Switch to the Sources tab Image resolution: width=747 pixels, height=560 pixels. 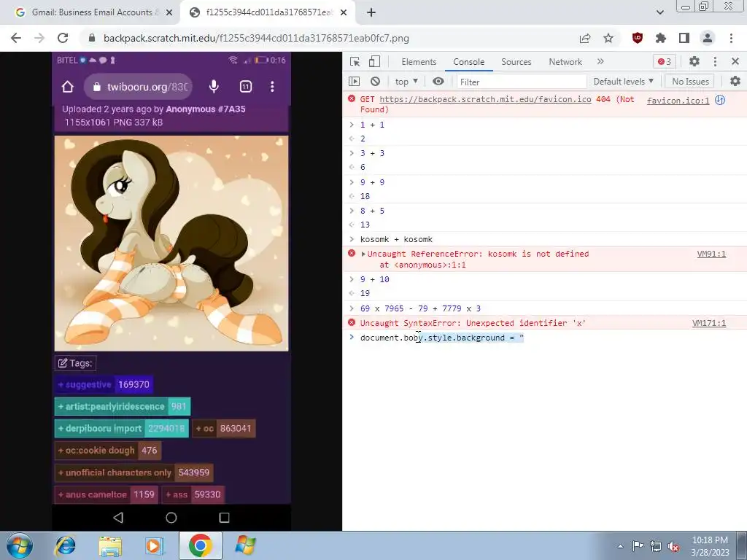[516, 62]
